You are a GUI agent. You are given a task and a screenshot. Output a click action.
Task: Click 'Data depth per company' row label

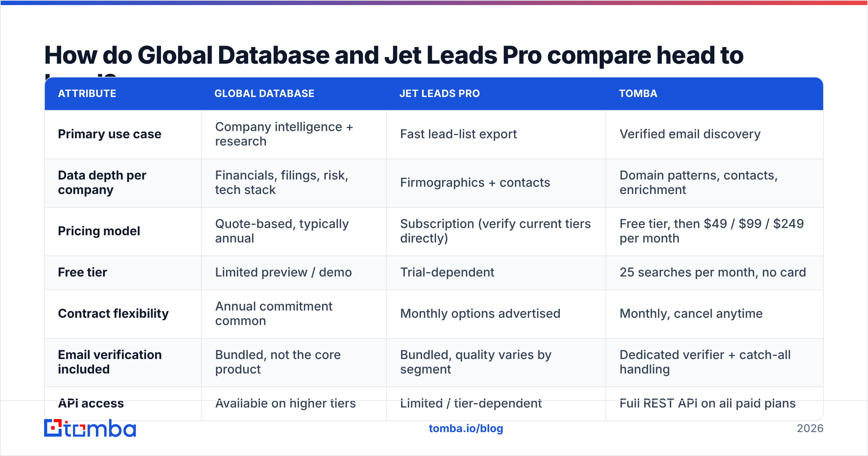(x=102, y=182)
